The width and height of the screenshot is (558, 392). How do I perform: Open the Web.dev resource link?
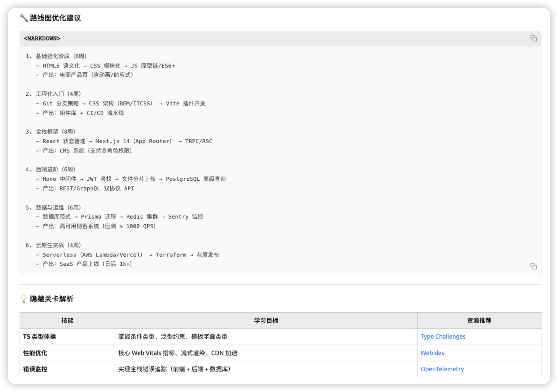tap(432, 353)
